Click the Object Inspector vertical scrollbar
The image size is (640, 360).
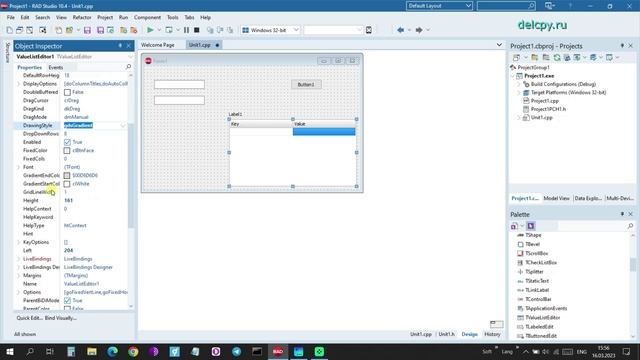tap(131, 176)
